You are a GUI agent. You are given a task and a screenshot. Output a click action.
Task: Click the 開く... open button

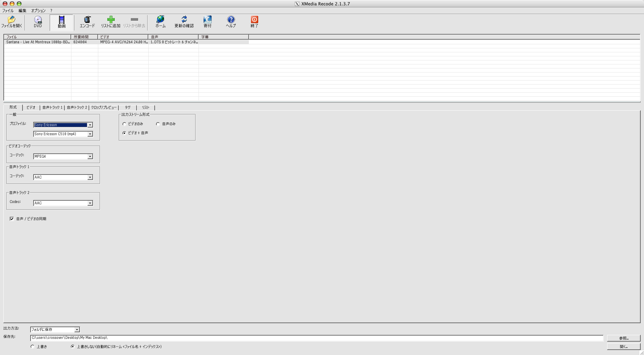click(x=624, y=347)
